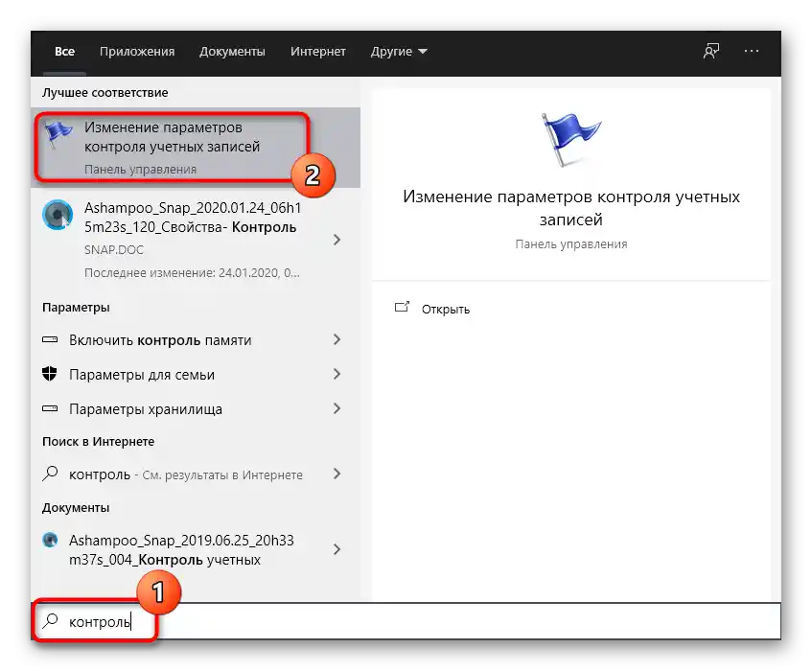Expand the Включить контроль памяти arrow
The width and height of the screenshot is (812, 671).
(x=337, y=339)
